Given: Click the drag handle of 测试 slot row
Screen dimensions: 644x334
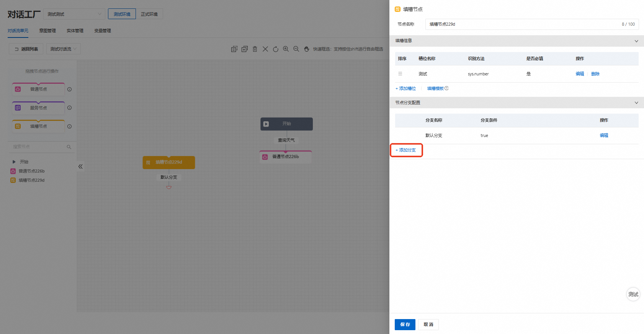Looking at the screenshot, I should pos(400,74).
